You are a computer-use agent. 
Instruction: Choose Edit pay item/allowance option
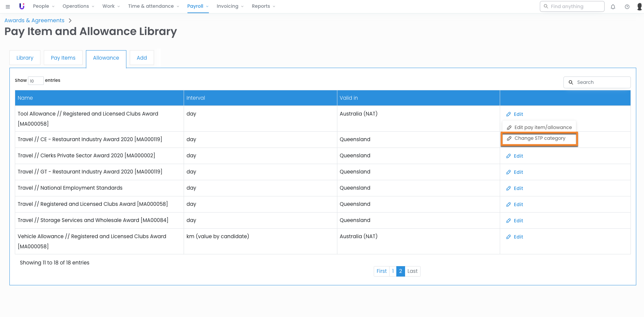[x=543, y=127]
